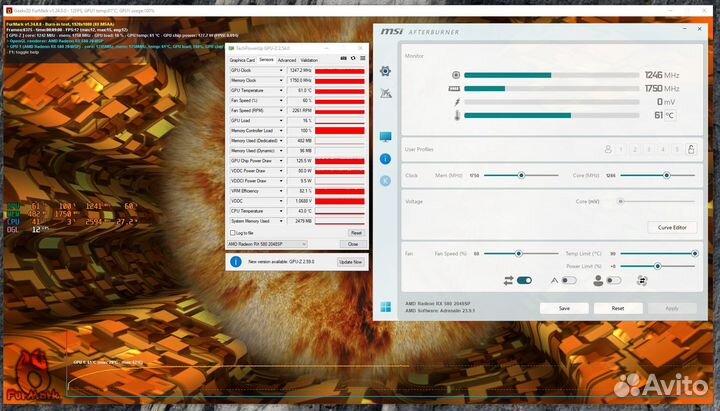
Task: Click the user profile person icon
Action: 608,149
